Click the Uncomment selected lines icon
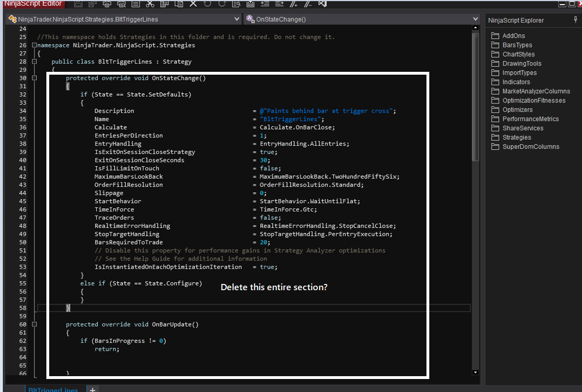 tap(308, 4)
